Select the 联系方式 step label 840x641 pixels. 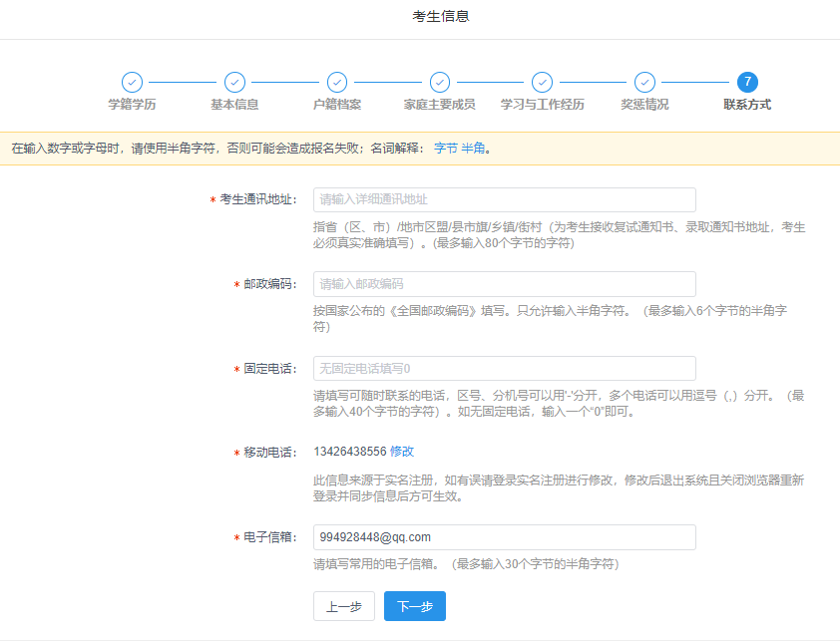747,105
